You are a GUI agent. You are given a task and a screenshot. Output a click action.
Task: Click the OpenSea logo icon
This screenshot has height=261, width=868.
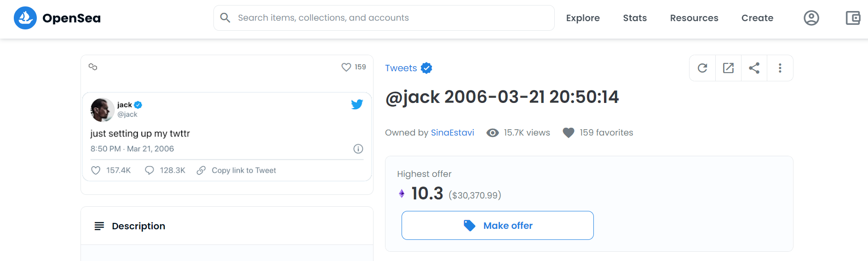pos(25,18)
